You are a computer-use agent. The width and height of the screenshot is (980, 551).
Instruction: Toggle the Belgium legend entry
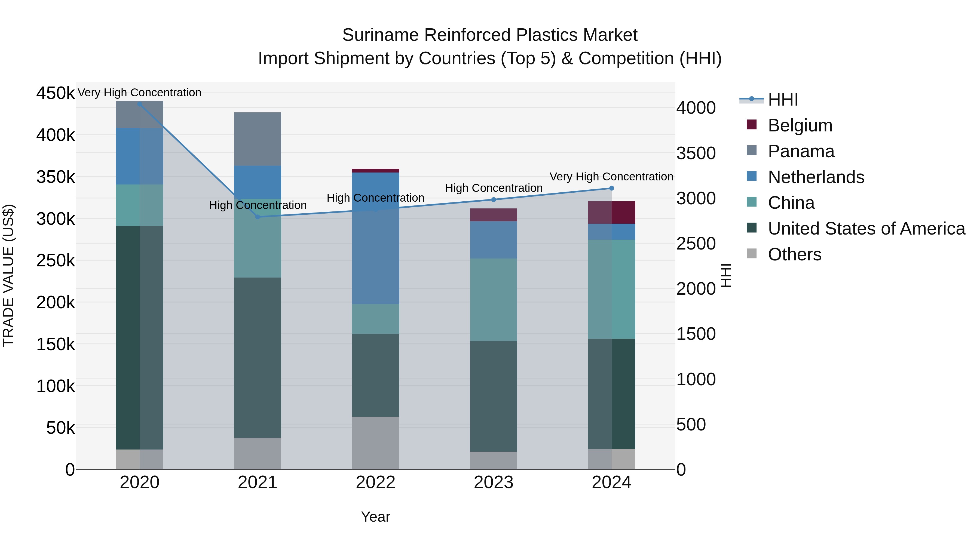click(789, 125)
